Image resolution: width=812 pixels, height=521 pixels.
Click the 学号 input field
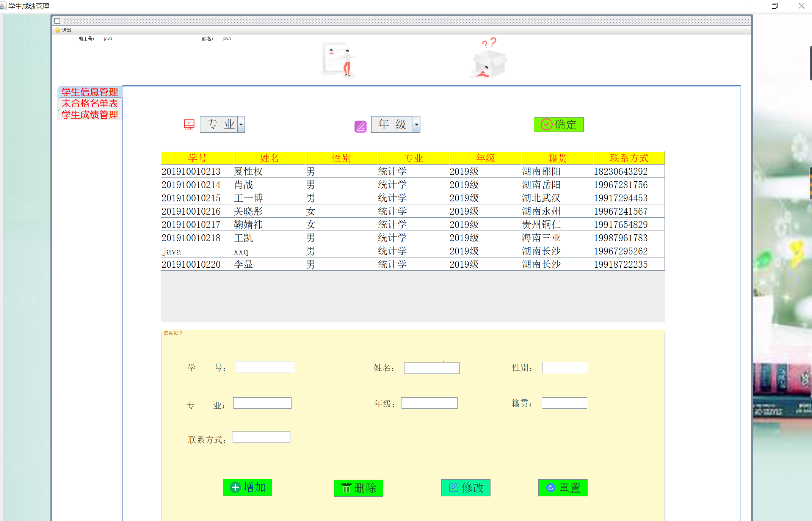(265, 367)
